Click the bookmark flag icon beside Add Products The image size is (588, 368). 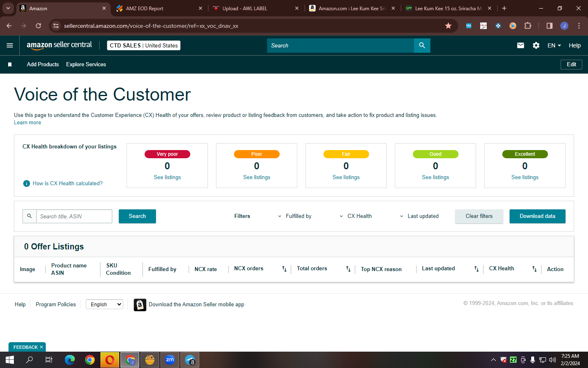click(10, 65)
